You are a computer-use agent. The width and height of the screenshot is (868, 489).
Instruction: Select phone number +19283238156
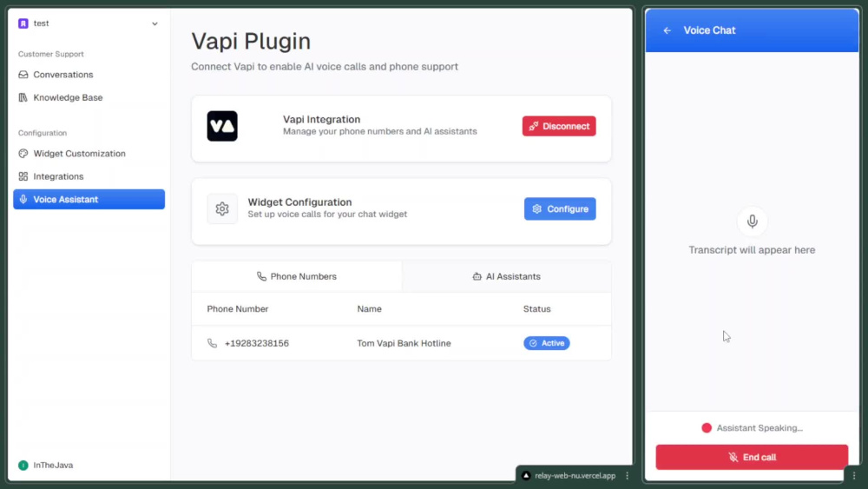257,343
